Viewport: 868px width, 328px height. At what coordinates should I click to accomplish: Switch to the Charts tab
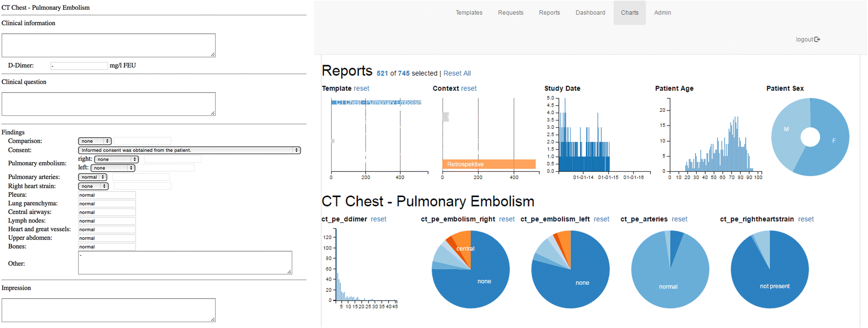630,12
